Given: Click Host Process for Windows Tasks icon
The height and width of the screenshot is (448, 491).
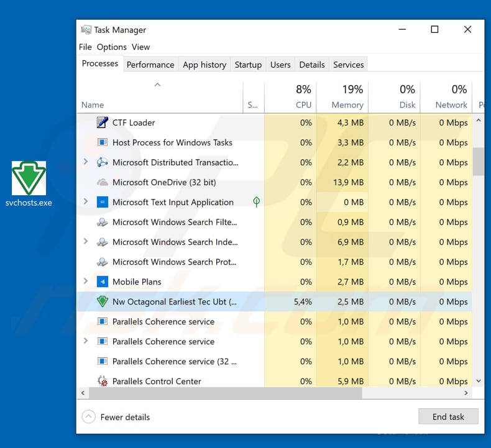Looking at the screenshot, I should click(x=103, y=142).
